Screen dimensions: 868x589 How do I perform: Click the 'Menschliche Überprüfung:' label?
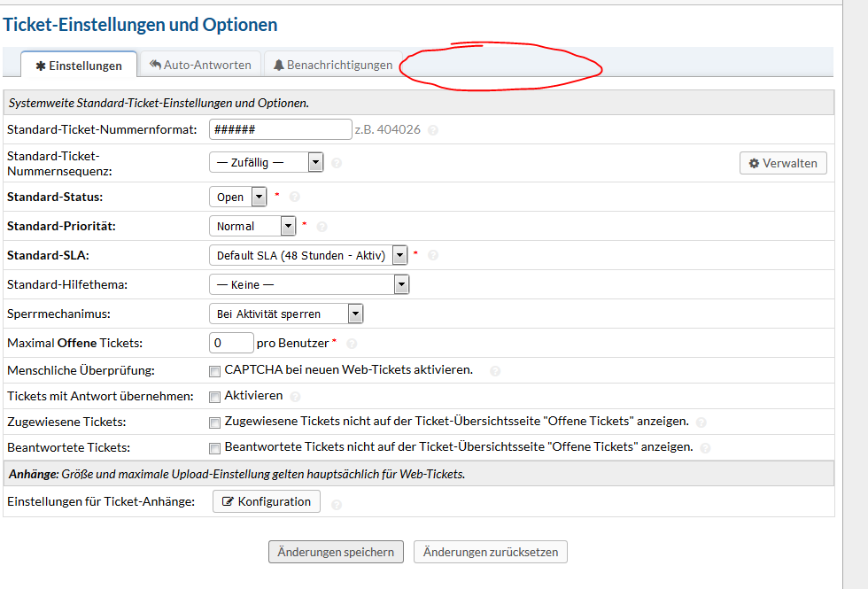(81, 370)
